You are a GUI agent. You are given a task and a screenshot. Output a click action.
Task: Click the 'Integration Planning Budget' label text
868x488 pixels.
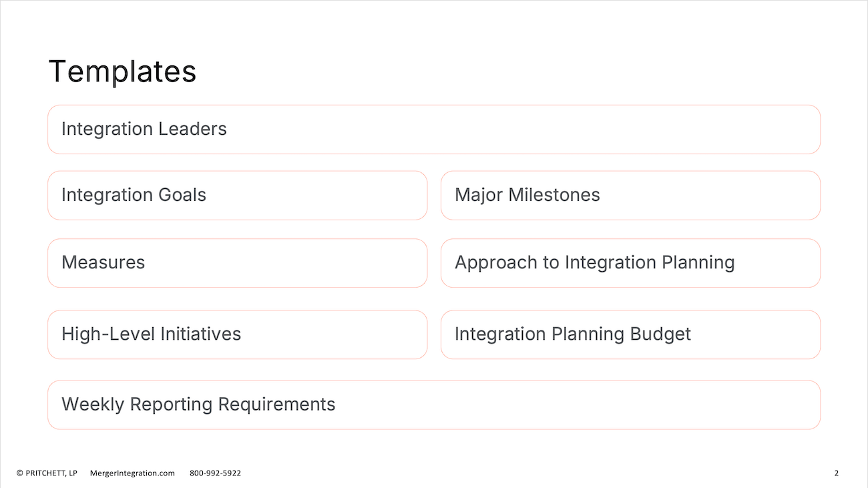[573, 334]
